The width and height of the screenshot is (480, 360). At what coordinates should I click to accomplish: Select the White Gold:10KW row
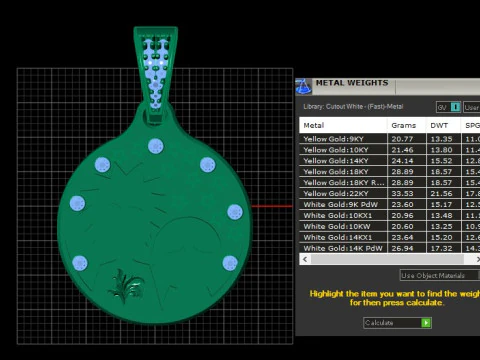pos(390,227)
